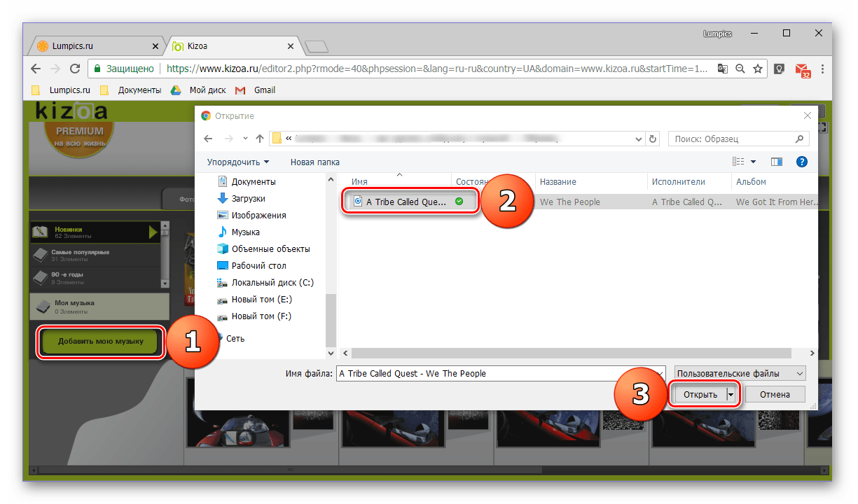858x504 pixels.
Task: Click Открыть button
Action: point(700,395)
